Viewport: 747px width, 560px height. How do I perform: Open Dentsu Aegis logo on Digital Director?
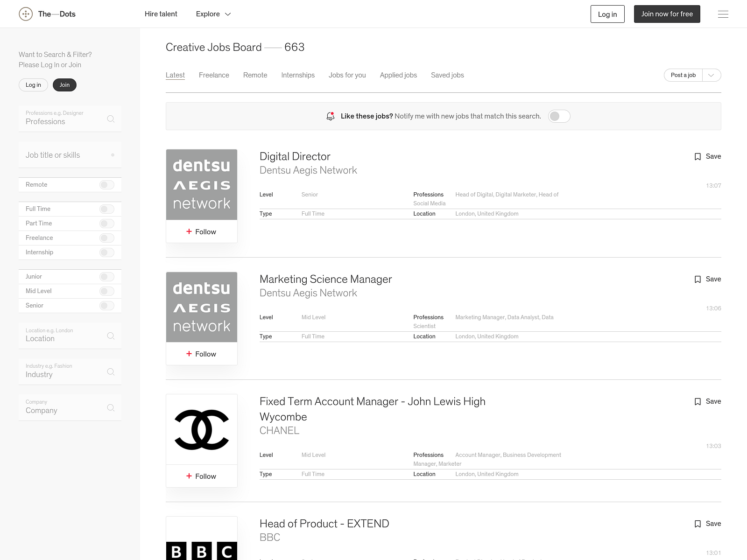click(202, 184)
